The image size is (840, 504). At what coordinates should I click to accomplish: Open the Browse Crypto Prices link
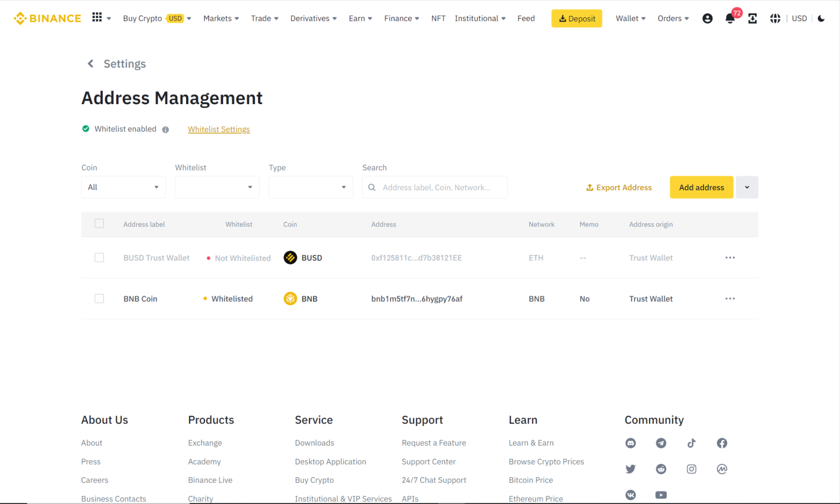pyautogui.click(x=546, y=462)
